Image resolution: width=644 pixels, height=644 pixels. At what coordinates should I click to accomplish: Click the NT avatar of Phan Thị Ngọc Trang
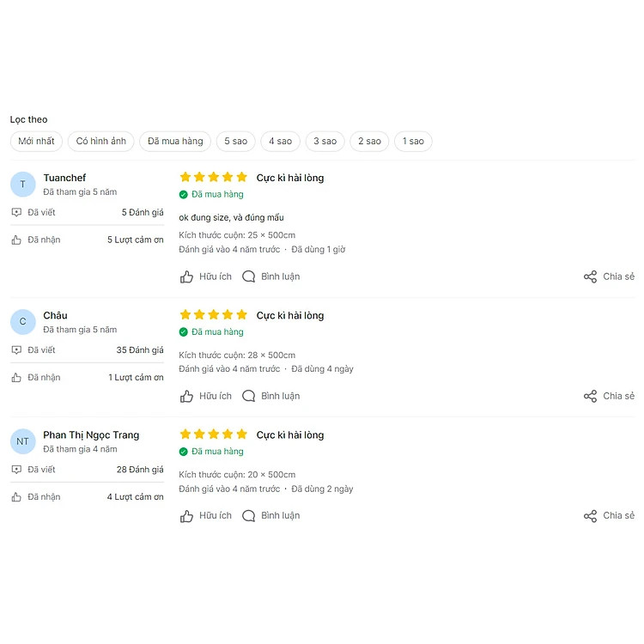tap(22, 441)
